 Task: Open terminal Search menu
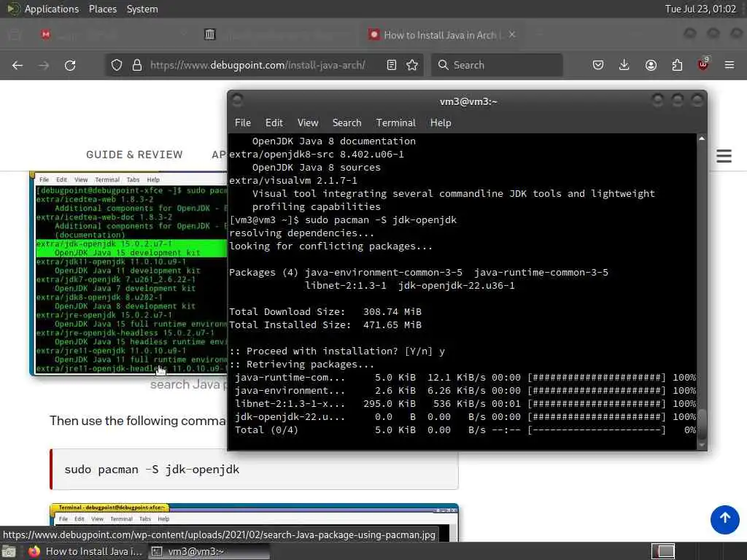pyautogui.click(x=347, y=122)
